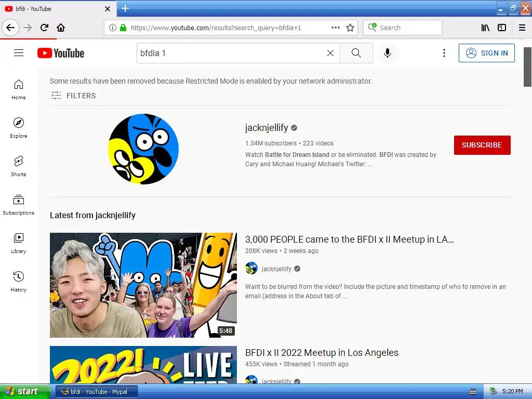Click the browser Search box
532x399 pixels.
[403, 28]
